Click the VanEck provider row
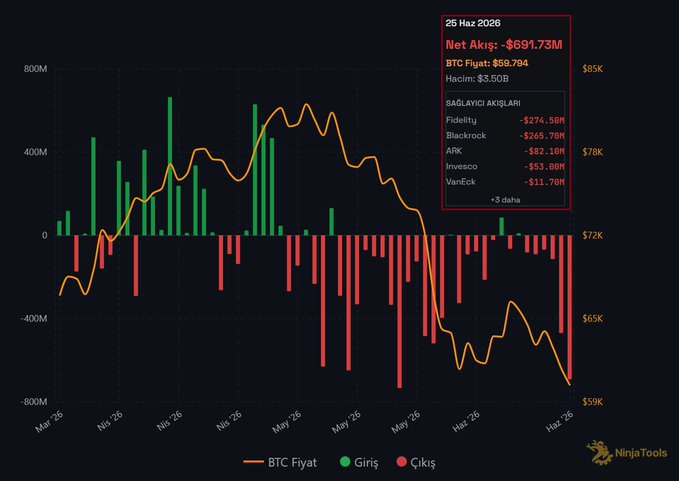The image size is (679, 481). coord(505,182)
